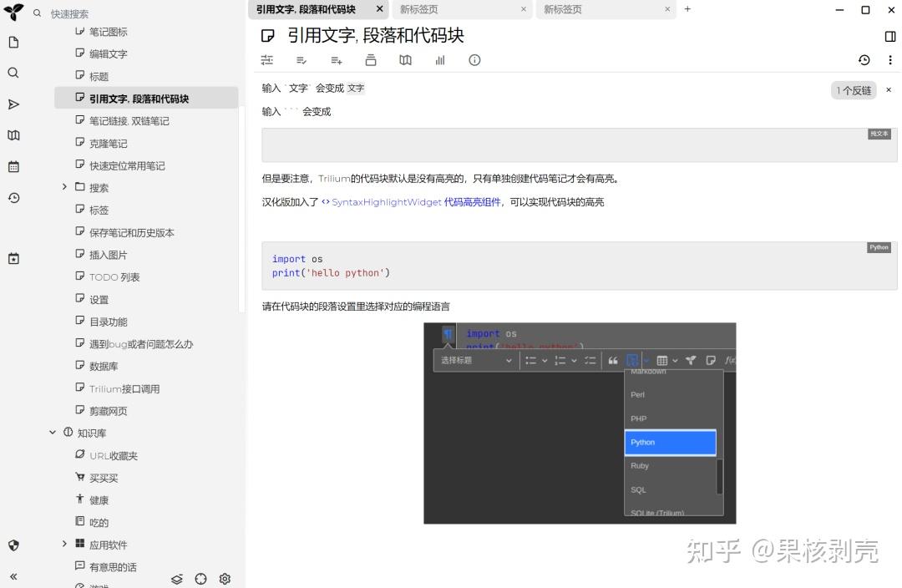This screenshot has width=902, height=588.
Task: Open recent changes via clock icon
Action: point(12,198)
